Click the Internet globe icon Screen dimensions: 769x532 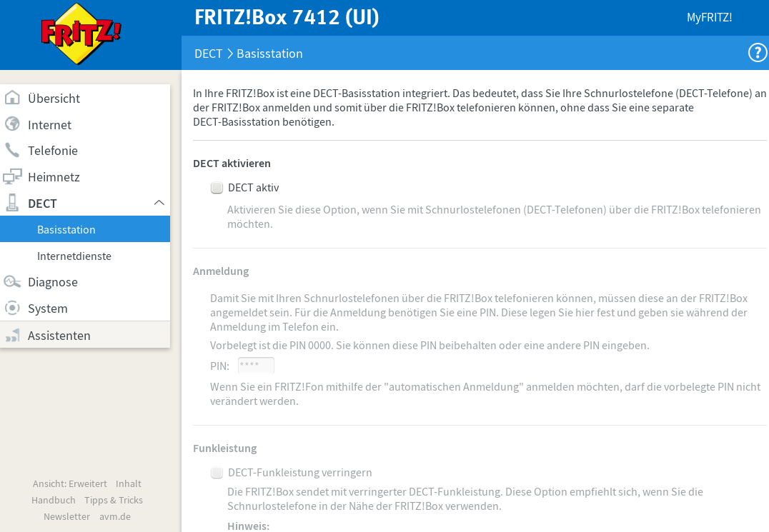coord(12,124)
